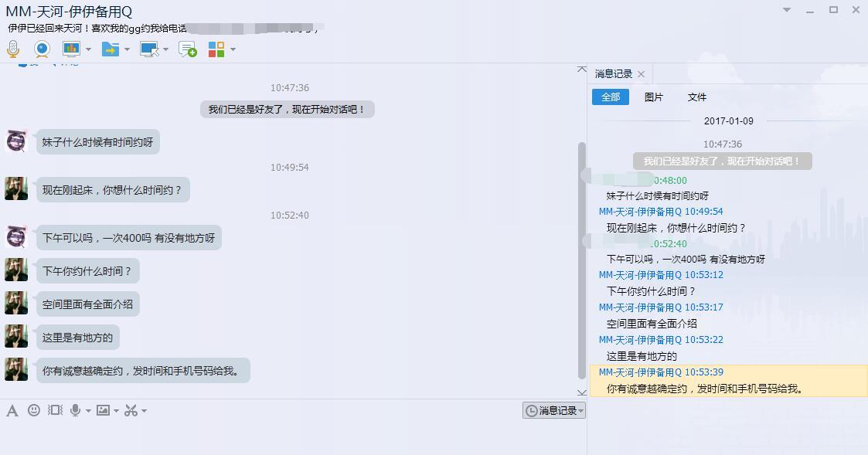Expand the send picture dropdown arrow

click(x=116, y=411)
